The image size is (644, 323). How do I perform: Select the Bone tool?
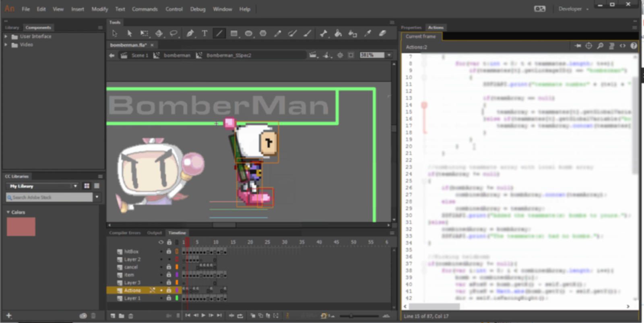pyautogui.click(x=324, y=33)
